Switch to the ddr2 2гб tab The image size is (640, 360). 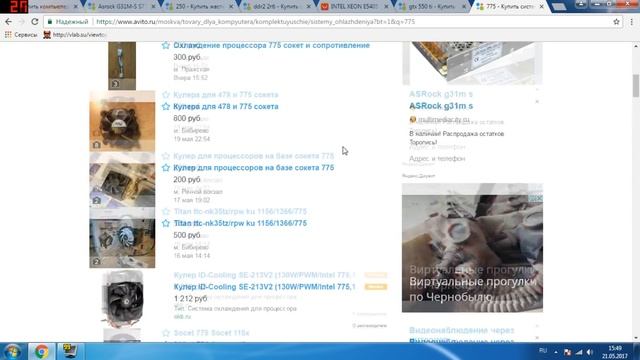[276, 7]
